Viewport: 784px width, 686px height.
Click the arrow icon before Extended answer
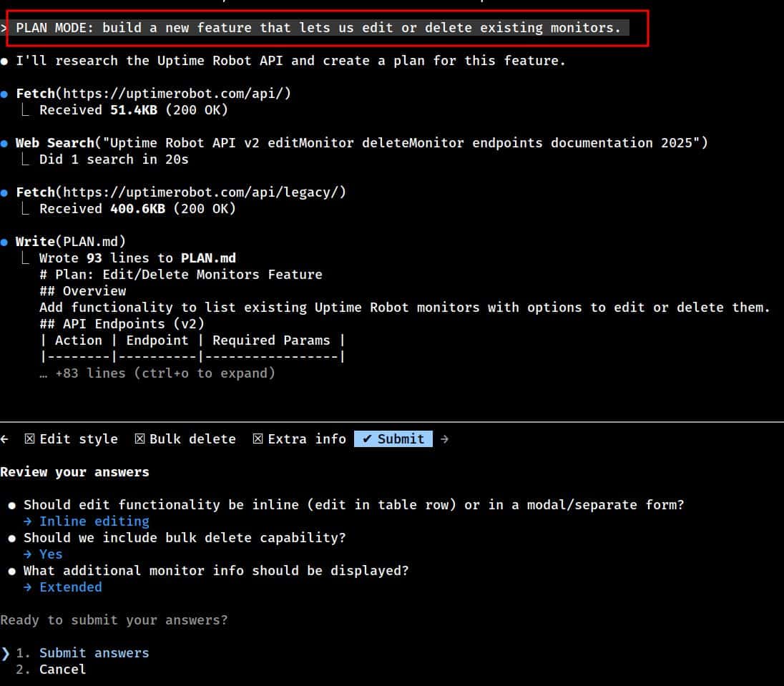coord(28,587)
